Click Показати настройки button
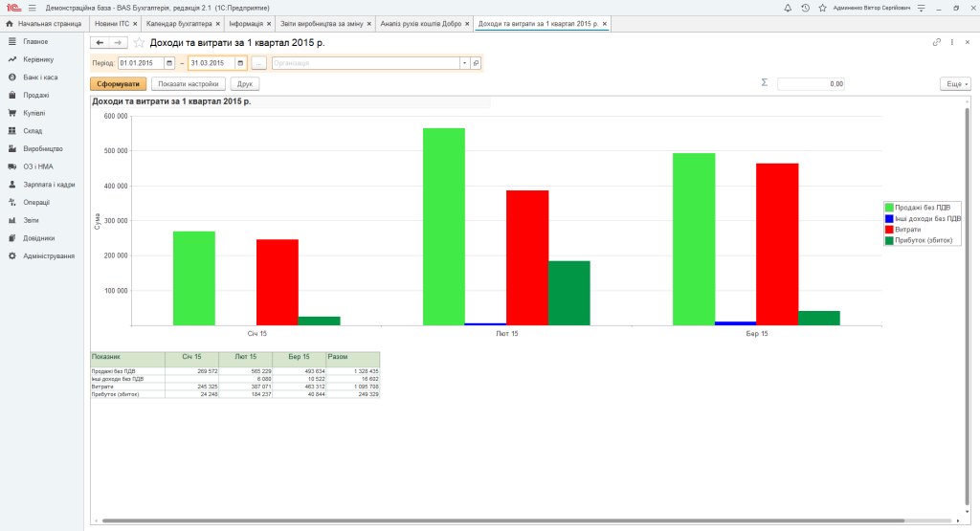This screenshot has width=980, height=531. [x=189, y=83]
